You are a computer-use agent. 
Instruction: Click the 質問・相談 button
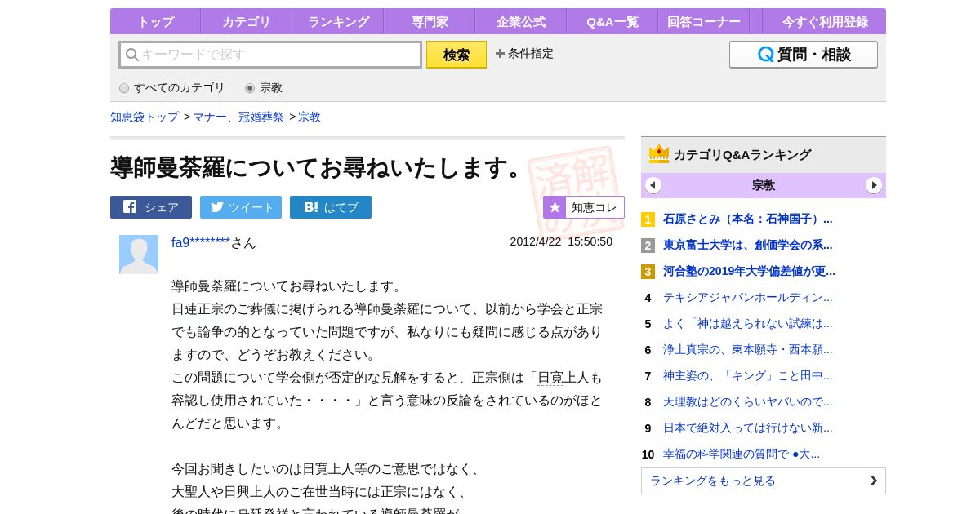(x=804, y=55)
